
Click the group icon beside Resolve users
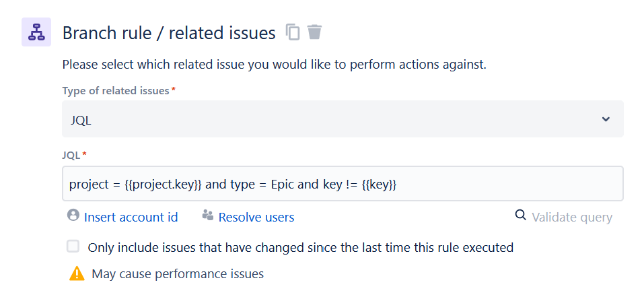[x=208, y=215]
